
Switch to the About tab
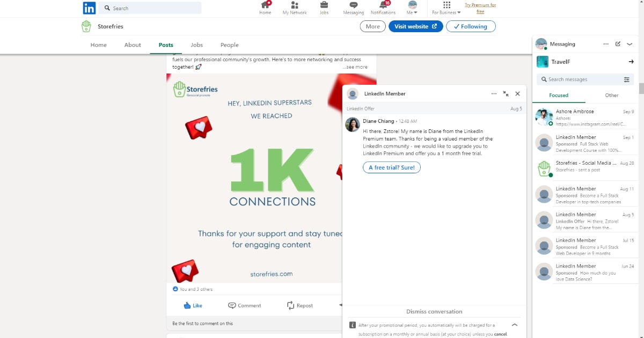[133, 45]
